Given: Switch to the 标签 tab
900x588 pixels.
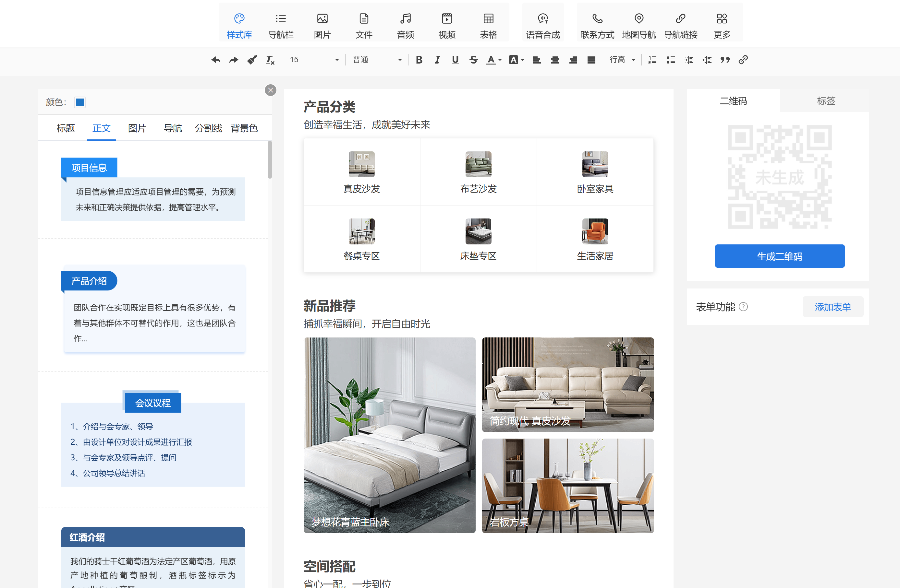Looking at the screenshot, I should [x=826, y=101].
